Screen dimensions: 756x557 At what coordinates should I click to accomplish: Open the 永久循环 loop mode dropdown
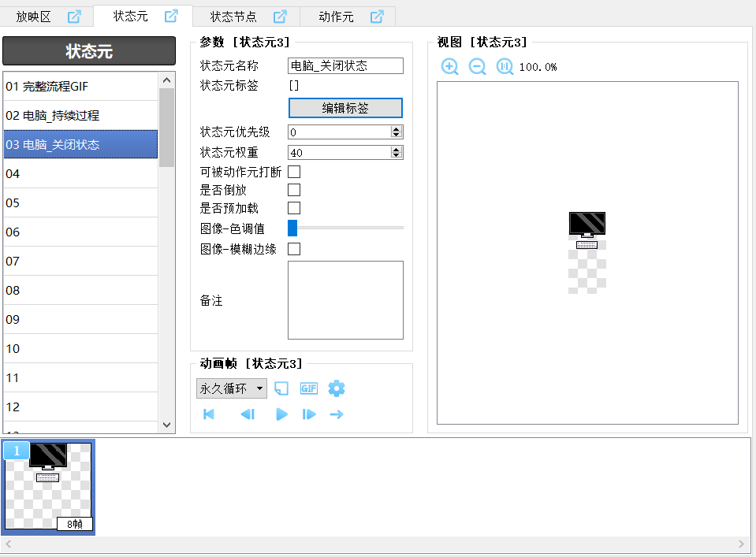pos(232,388)
